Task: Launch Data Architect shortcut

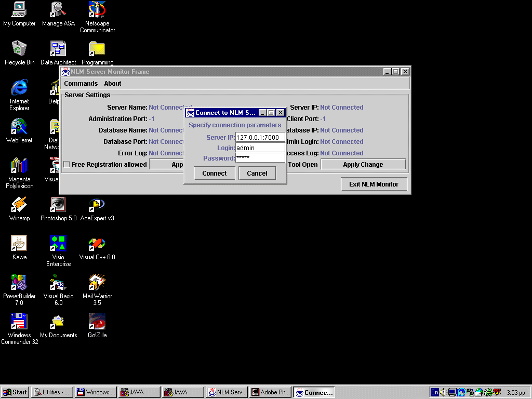Action: (x=58, y=53)
